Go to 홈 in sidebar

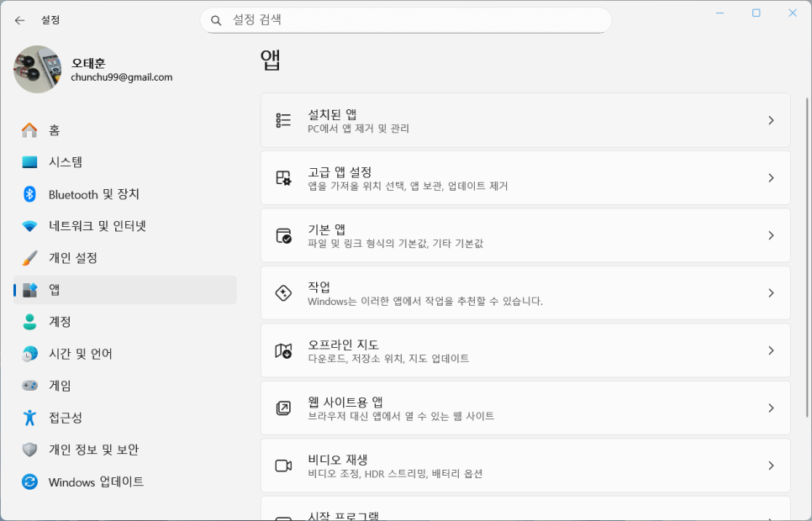(124, 130)
